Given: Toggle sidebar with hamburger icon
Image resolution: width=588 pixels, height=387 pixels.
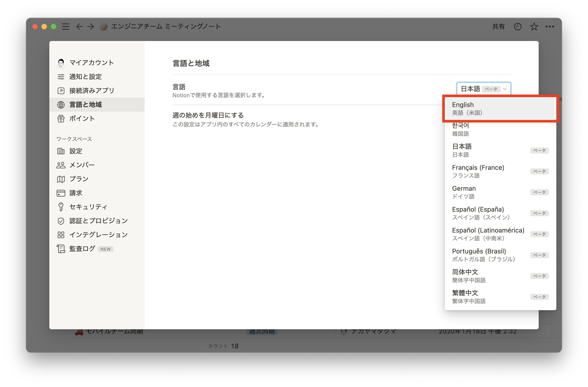Looking at the screenshot, I should tap(65, 26).
